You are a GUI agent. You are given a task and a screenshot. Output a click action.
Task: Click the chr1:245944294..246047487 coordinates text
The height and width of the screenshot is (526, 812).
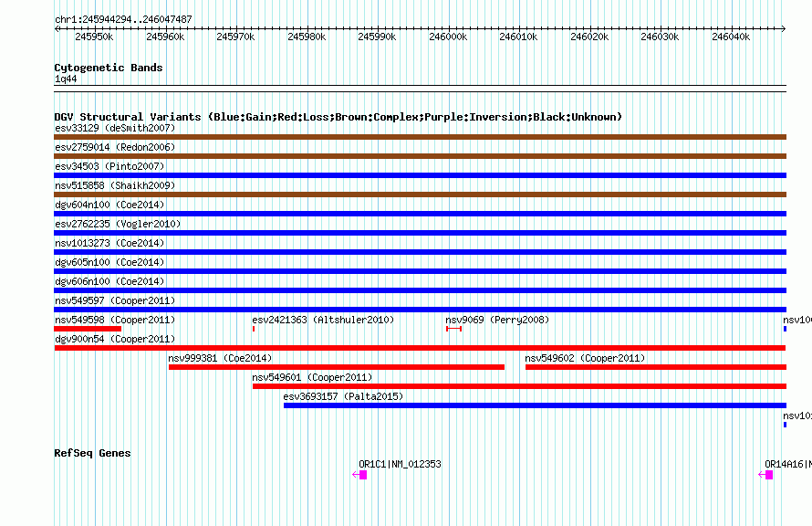[x=123, y=19]
